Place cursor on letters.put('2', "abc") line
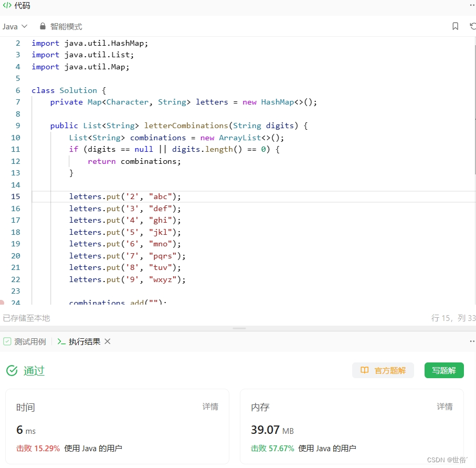The image size is (476, 468). click(125, 196)
